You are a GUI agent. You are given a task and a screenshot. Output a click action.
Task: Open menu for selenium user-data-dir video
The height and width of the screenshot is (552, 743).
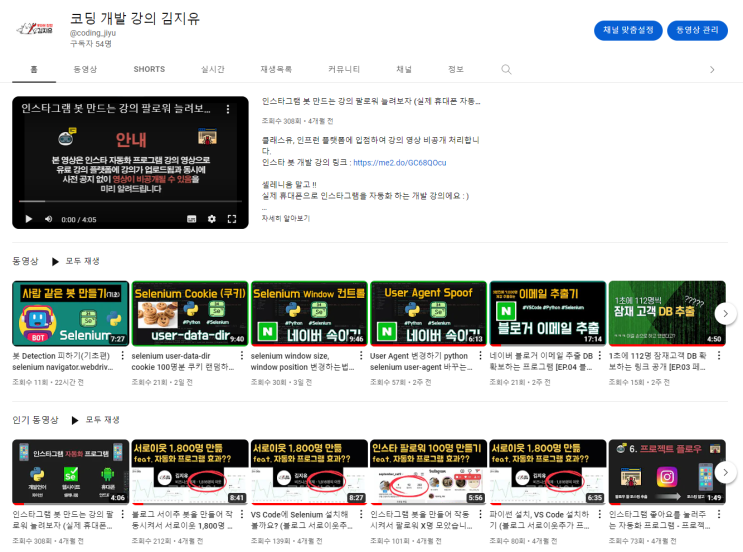pos(242,355)
